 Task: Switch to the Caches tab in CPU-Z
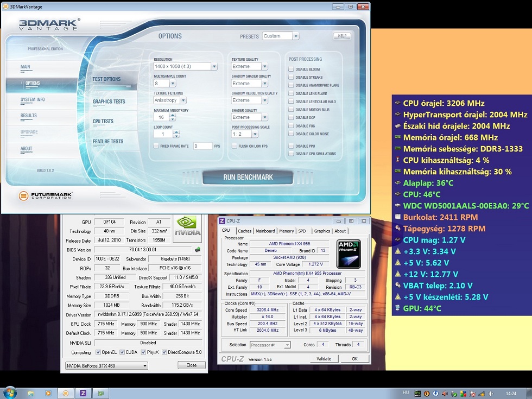click(244, 231)
